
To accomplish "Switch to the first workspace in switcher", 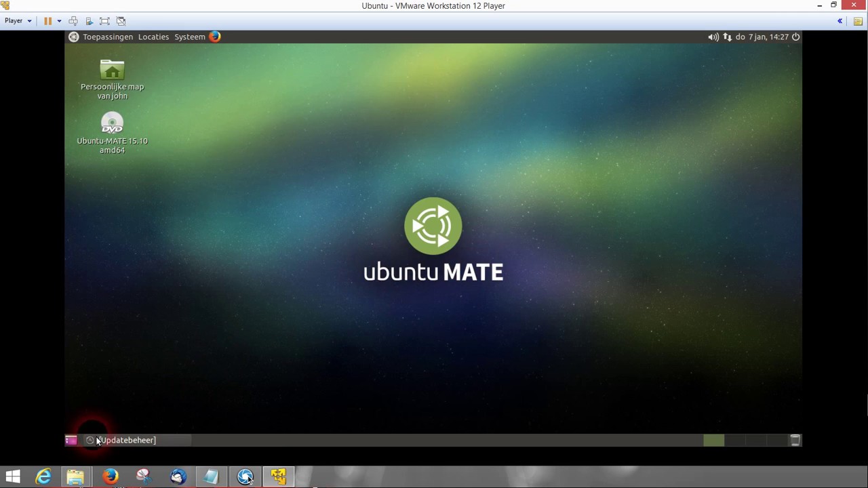I will [713, 441].
